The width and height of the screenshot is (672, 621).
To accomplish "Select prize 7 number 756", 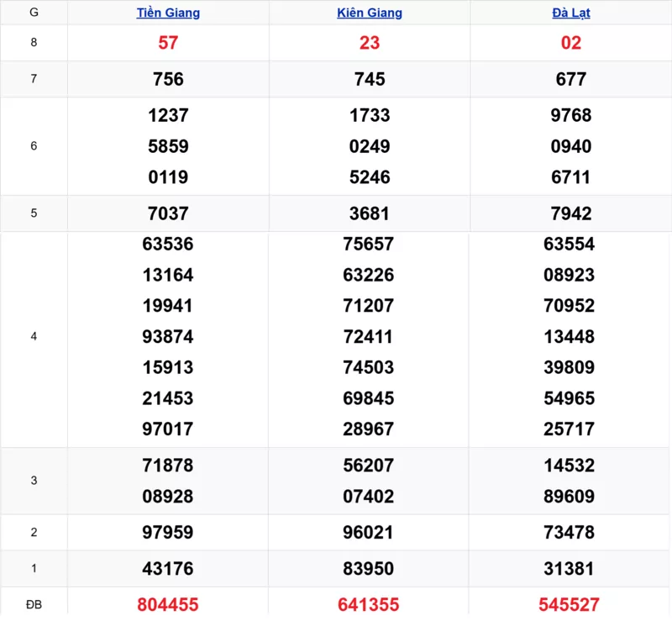I will 168,79.
